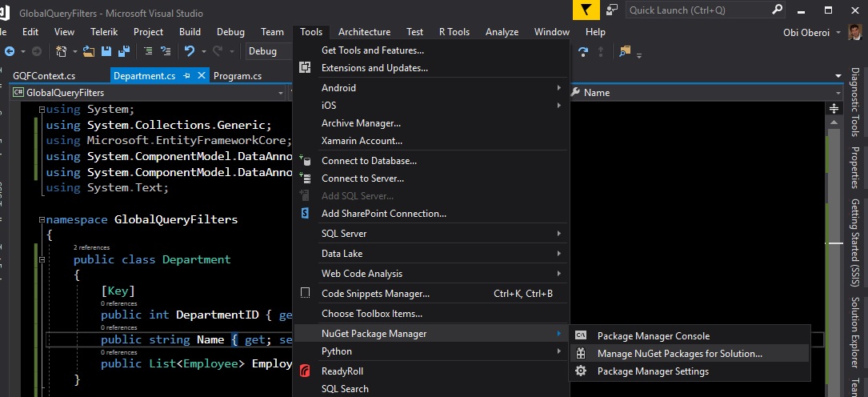This screenshot has height=397, width=868.
Task: Click the Find in Files folder icon
Action: (x=625, y=51)
